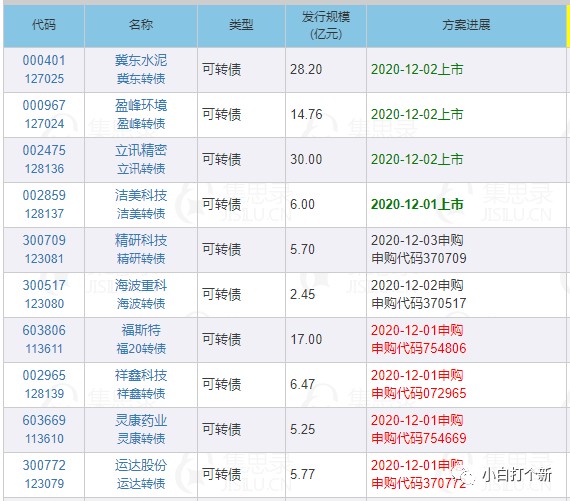Screen dimensions: 570x501
Task: Click the 盈峰环境 company name
Action: pos(141,105)
